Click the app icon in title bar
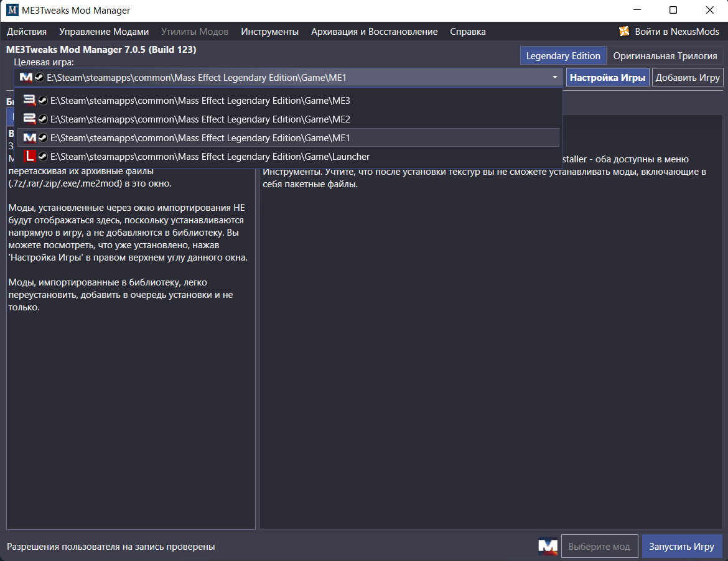This screenshot has height=561, width=728. (12, 10)
